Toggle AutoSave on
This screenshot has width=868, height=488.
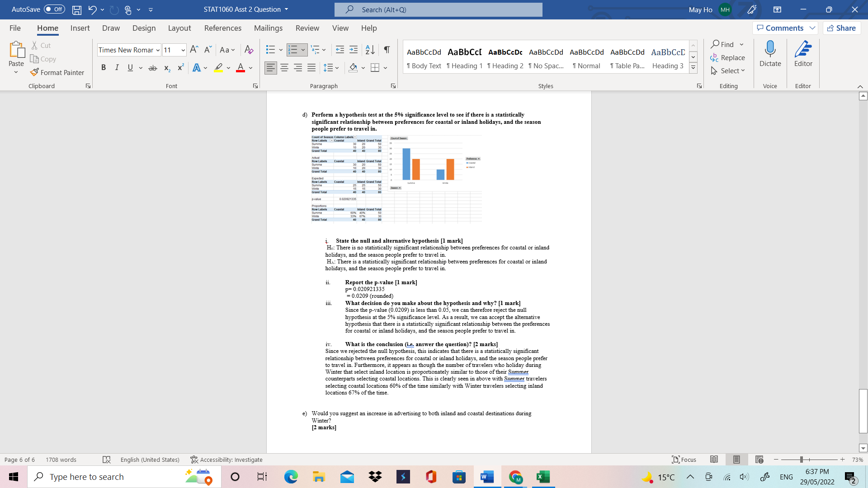point(54,9)
